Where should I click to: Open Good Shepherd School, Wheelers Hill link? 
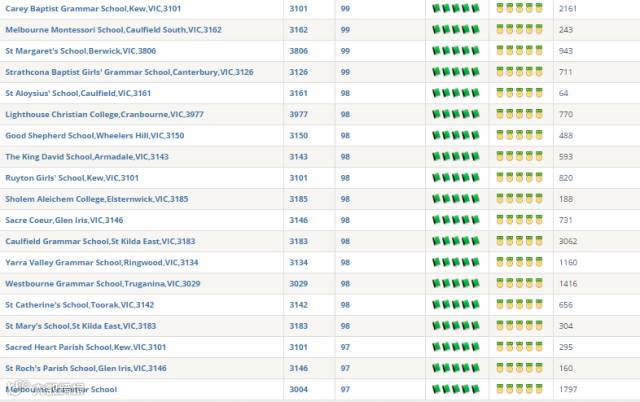(95, 136)
